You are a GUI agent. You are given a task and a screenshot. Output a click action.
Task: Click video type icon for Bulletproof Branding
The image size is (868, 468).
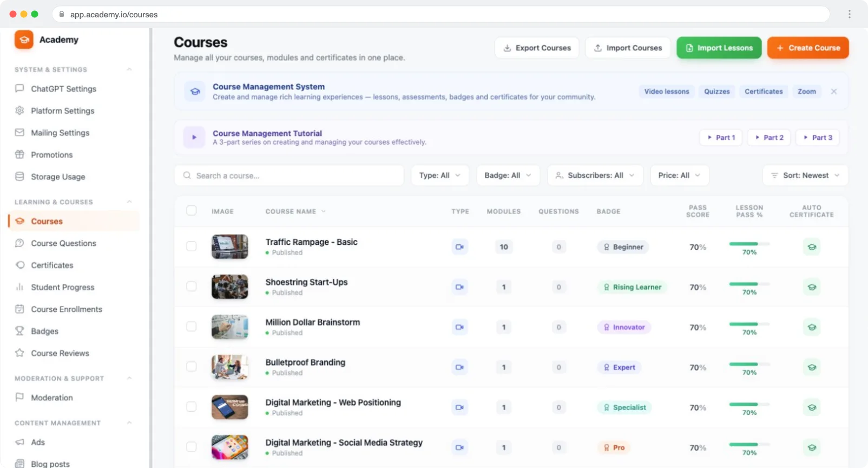pyautogui.click(x=459, y=367)
